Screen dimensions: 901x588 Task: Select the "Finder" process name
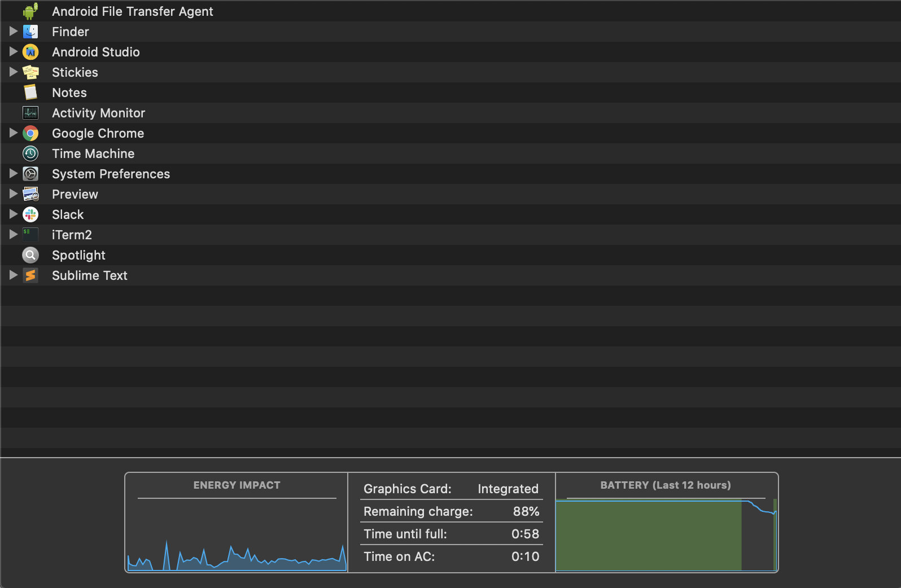[x=71, y=32]
